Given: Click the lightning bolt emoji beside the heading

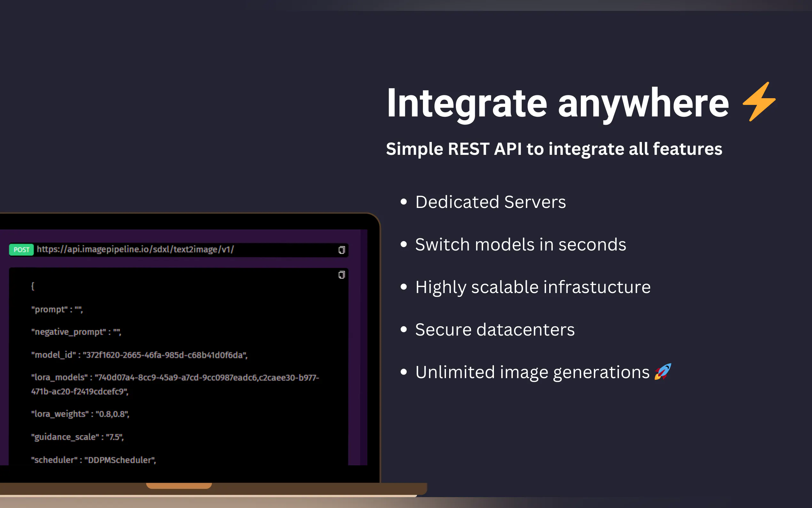Looking at the screenshot, I should tap(759, 101).
